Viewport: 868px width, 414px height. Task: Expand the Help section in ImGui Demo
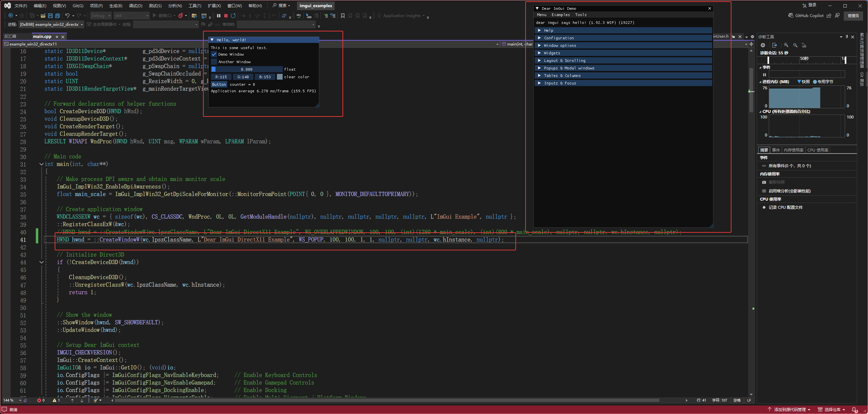[x=623, y=30]
